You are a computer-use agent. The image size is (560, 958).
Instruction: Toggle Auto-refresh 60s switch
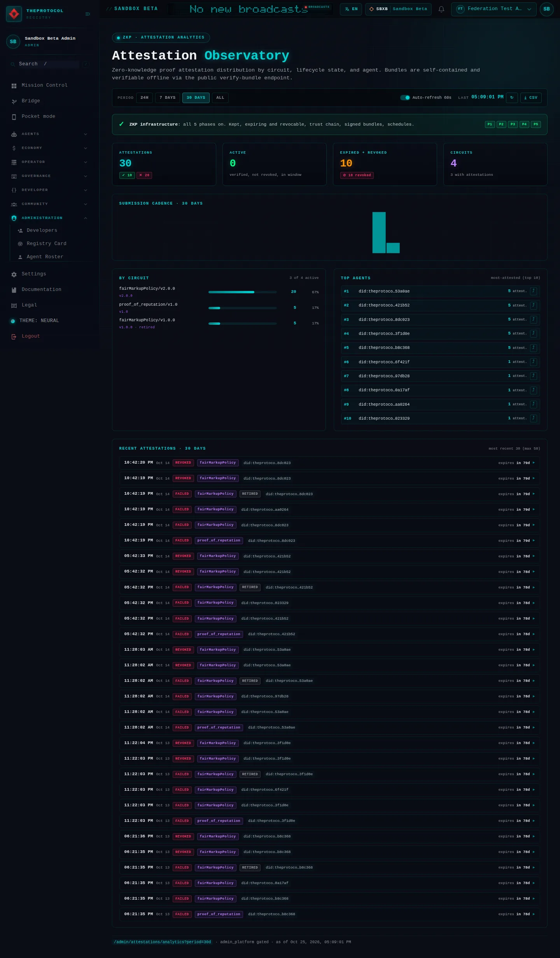[405, 98]
